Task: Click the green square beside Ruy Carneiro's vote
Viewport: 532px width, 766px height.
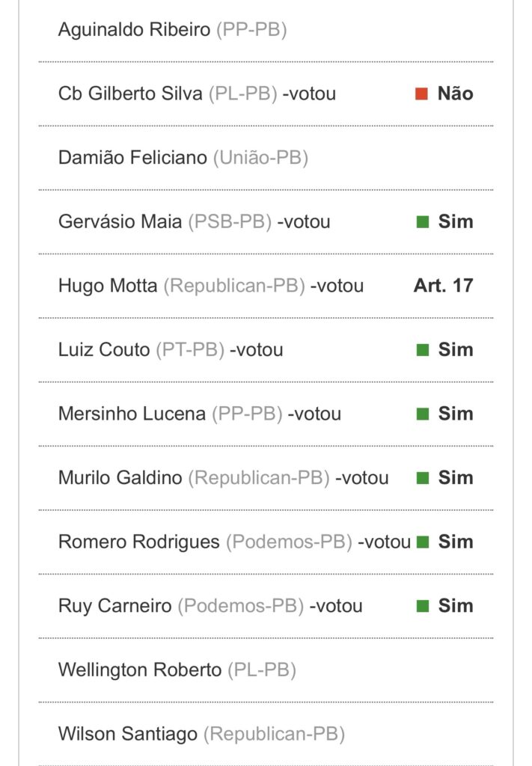Action: pos(423,606)
